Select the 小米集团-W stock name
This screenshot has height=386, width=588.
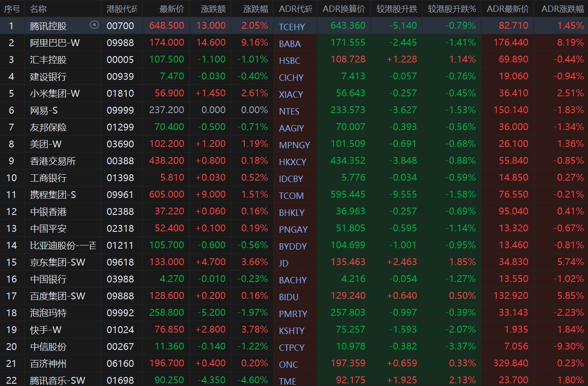click(55, 93)
